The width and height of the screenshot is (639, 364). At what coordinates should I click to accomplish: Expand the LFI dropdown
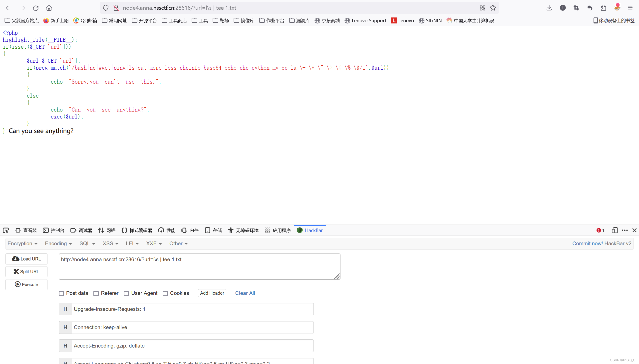(x=132, y=243)
